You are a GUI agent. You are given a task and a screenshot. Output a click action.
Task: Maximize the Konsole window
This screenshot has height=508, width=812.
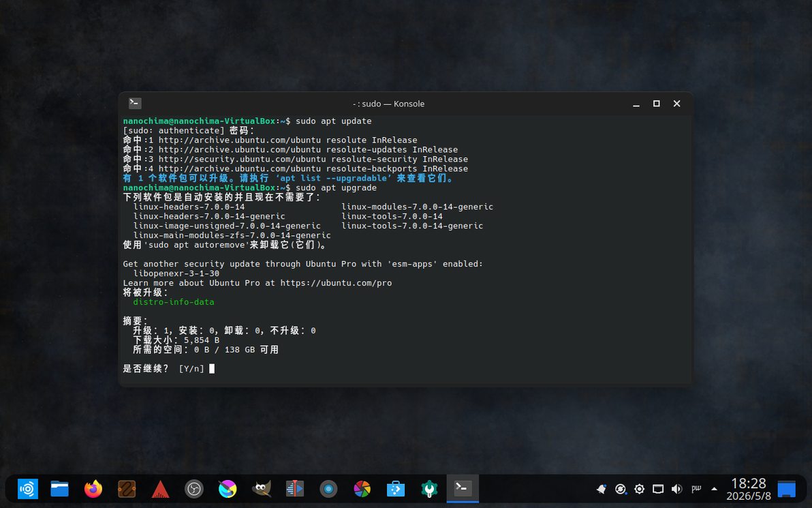[x=656, y=104]
